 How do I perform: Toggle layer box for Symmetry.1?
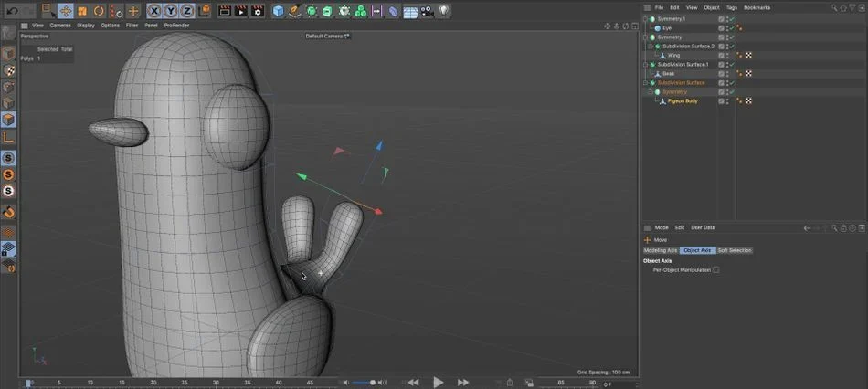click(x=721, y=19)
